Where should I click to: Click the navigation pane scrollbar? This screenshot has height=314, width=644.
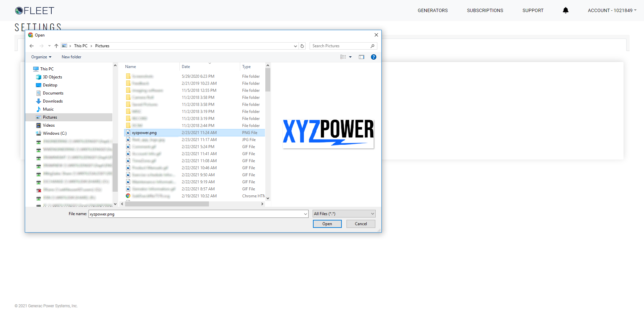click(115, 168)
